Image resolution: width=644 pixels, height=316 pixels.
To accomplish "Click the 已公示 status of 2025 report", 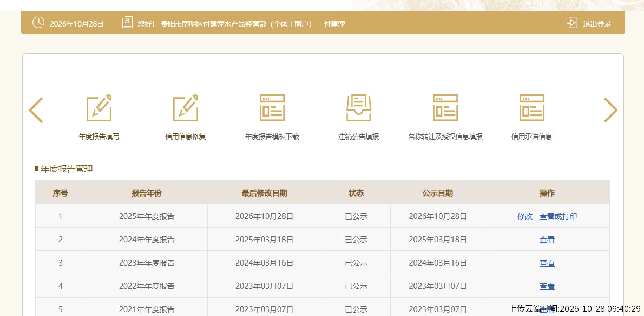I will click(x=356, y=216).
